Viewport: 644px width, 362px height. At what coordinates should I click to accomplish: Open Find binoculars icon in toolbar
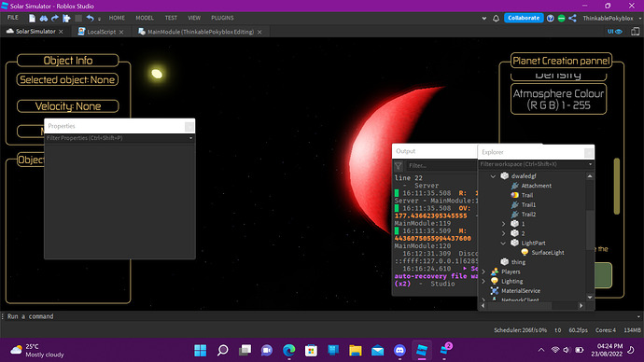[44, 18]
